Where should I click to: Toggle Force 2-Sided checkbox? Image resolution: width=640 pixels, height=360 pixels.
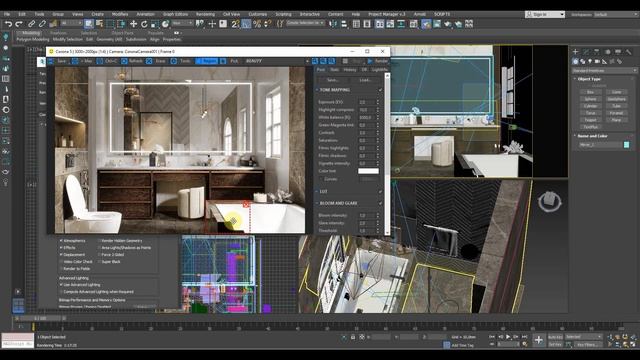click(x=99, y=255)
